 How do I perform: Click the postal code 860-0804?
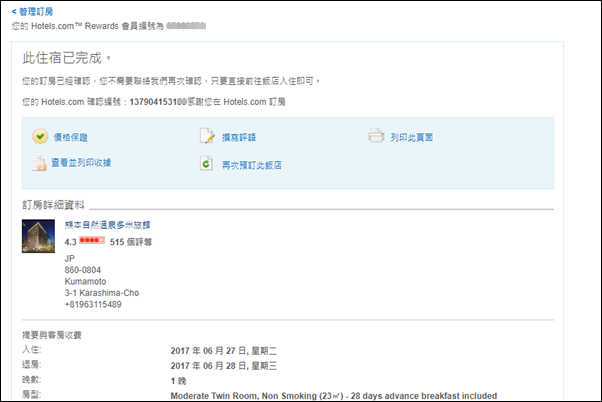83,270
